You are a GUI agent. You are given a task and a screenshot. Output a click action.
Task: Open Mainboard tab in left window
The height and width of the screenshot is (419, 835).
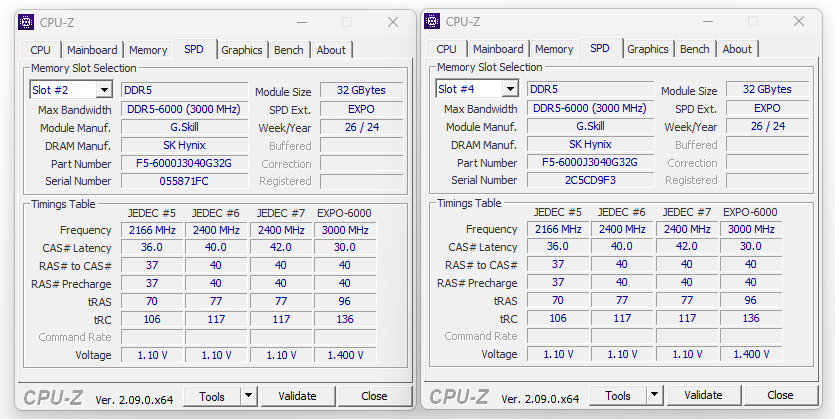(x=92, y=50)
